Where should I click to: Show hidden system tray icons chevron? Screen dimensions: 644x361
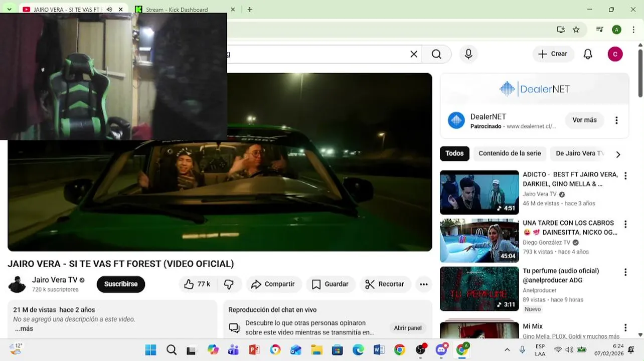(x=507, y=350)
